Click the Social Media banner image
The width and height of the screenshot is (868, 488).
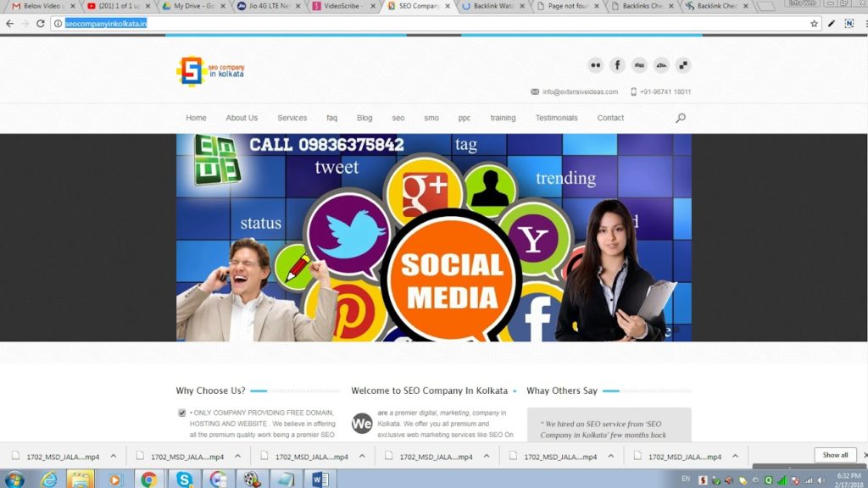coord(433,237)
